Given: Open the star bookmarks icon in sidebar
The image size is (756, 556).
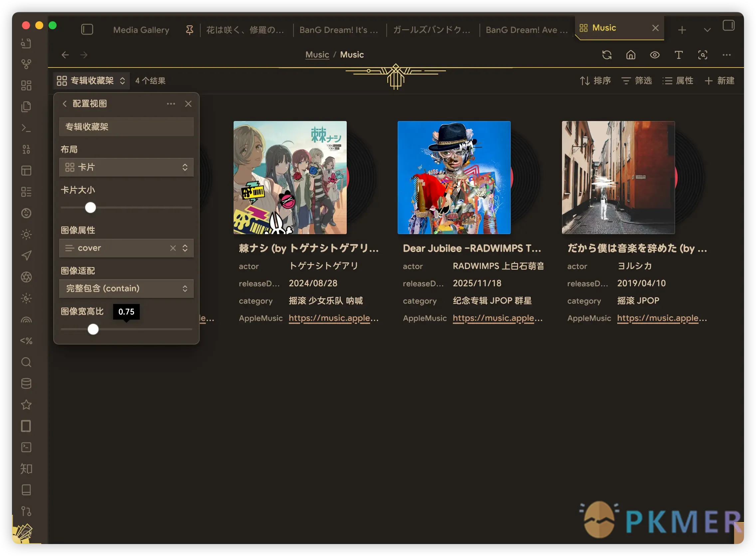Looking at the screenshot, I should 26,405.
